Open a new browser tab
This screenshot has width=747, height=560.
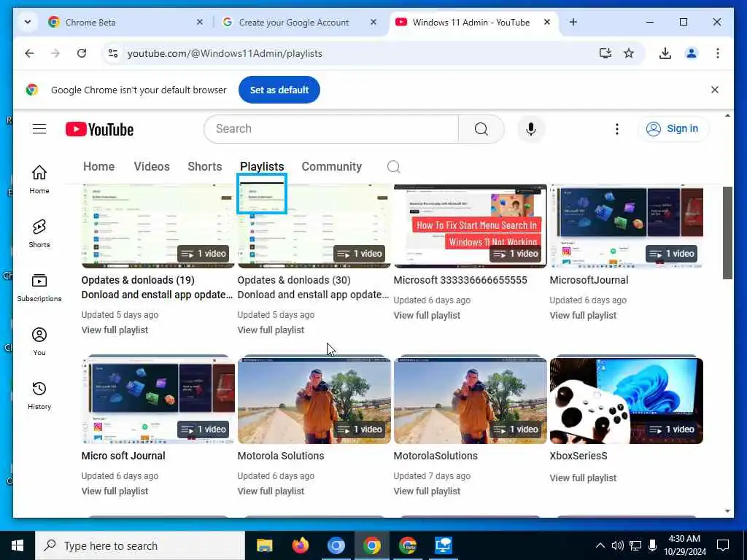click(573, 22)
